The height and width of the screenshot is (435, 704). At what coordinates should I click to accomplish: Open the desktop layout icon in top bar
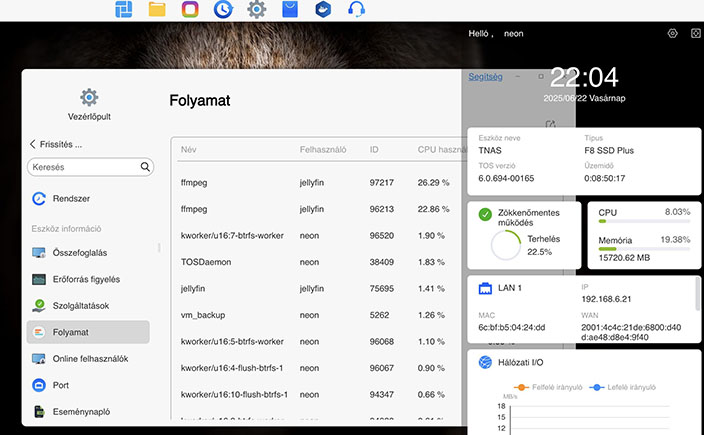coord(123,9)
